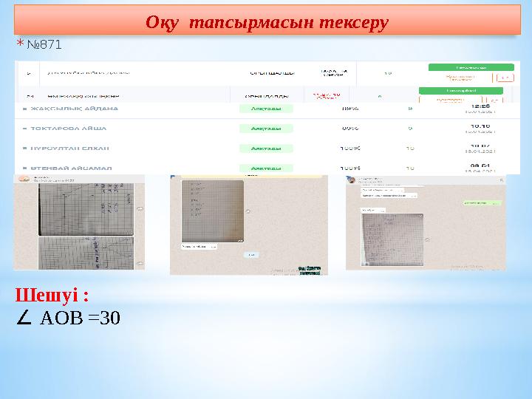Click the №871 bullet text

click(44, 44)
